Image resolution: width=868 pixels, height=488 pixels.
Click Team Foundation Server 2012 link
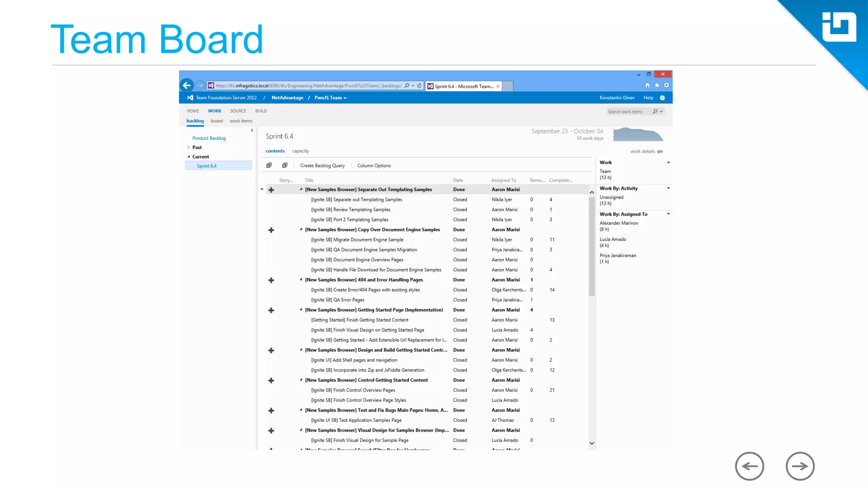226,98
